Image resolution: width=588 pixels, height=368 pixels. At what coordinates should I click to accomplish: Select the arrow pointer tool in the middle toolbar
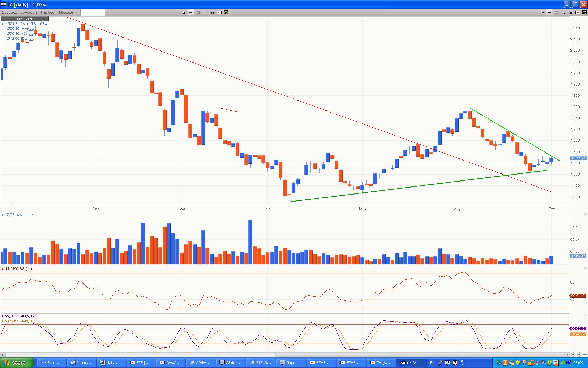184,12
